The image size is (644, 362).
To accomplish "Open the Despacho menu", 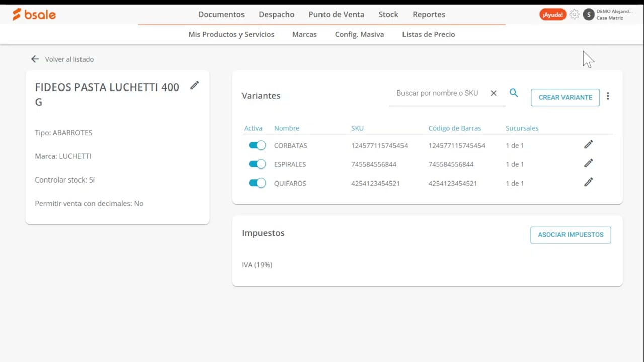I will pyautogui.click(x=277, y=14).
